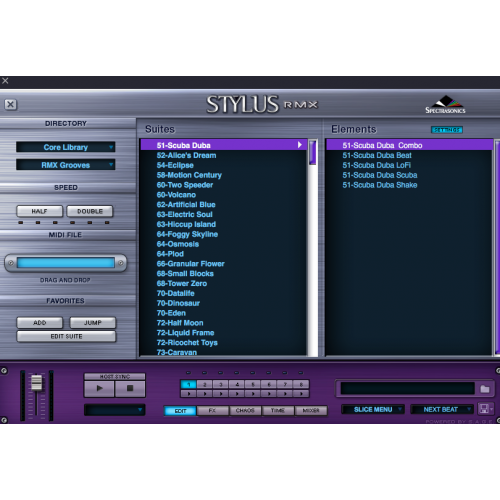Click the blue MIDI file drag area

[66, 263]
